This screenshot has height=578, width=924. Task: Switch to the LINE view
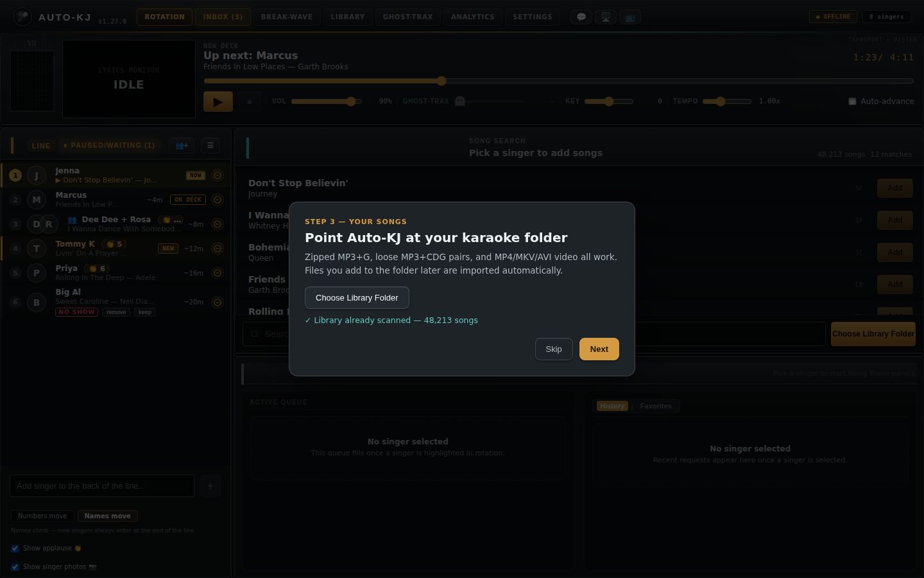coord(41,146)
